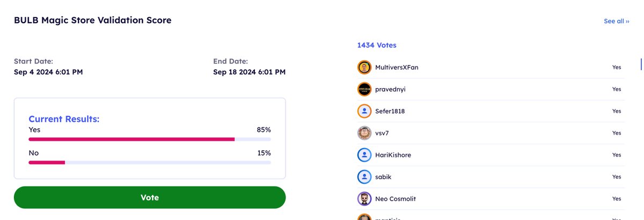The image size is (644, 220).
Task: Click the voter list scrollbar thumb
Action: [x=641, y=64]
